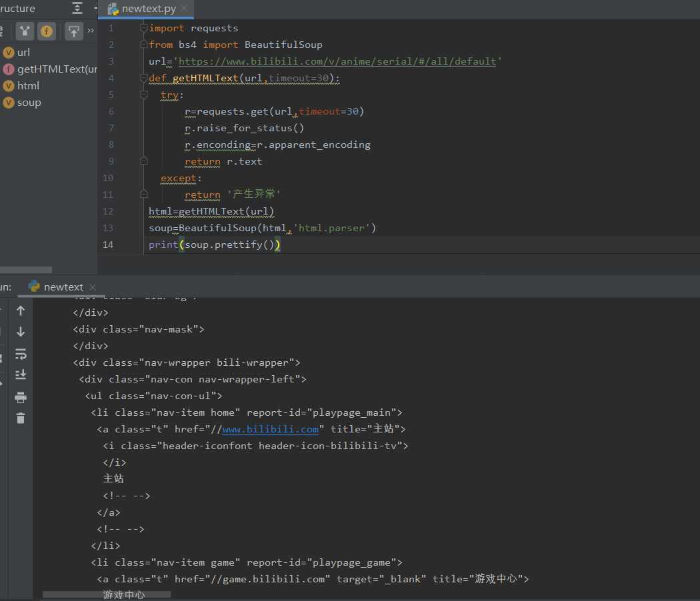Collapse the import block fold marker on line 1
Viewport: 700px width, 601px height.
point(144,28)
